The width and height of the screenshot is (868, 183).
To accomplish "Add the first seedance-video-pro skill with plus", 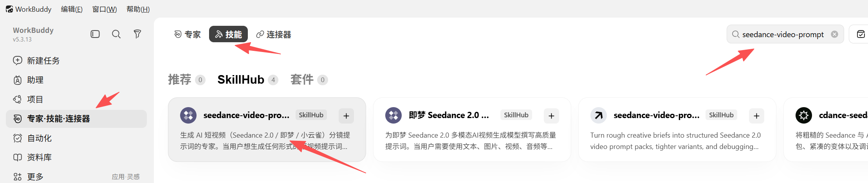I will [346, 116].
